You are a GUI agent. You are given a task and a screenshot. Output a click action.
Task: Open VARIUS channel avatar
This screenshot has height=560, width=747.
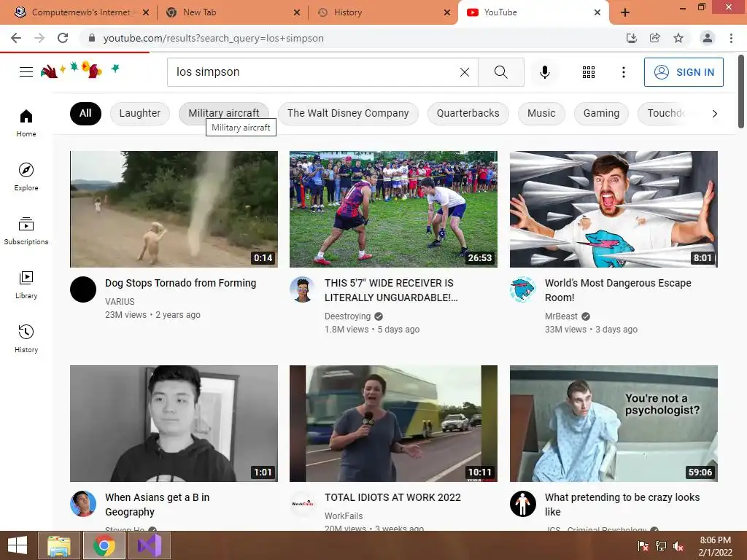pos(83,289)
